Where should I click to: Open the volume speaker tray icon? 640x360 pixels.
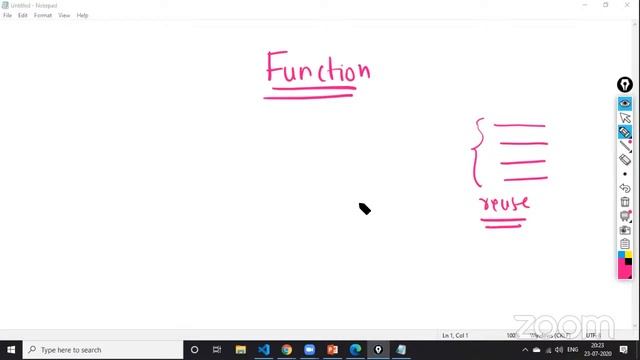click(x=559, y=350)
